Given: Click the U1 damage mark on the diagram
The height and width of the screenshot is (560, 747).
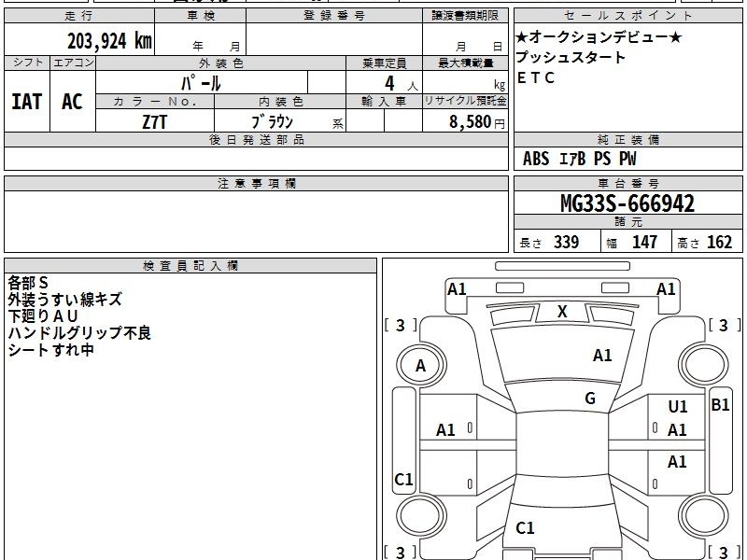Looking at the screenshot, I should tap(678, 407).
